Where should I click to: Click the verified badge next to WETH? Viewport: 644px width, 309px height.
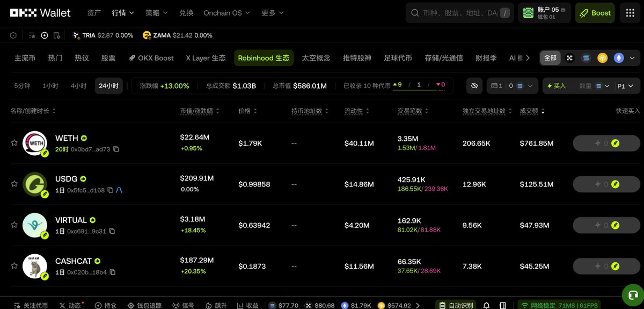(x=84, y=138)
